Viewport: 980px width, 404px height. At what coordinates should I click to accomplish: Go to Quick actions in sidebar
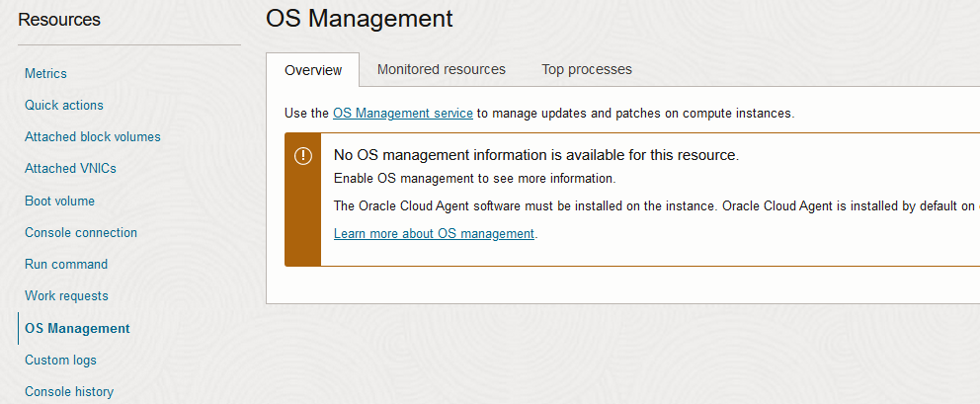tap(64, 105)
